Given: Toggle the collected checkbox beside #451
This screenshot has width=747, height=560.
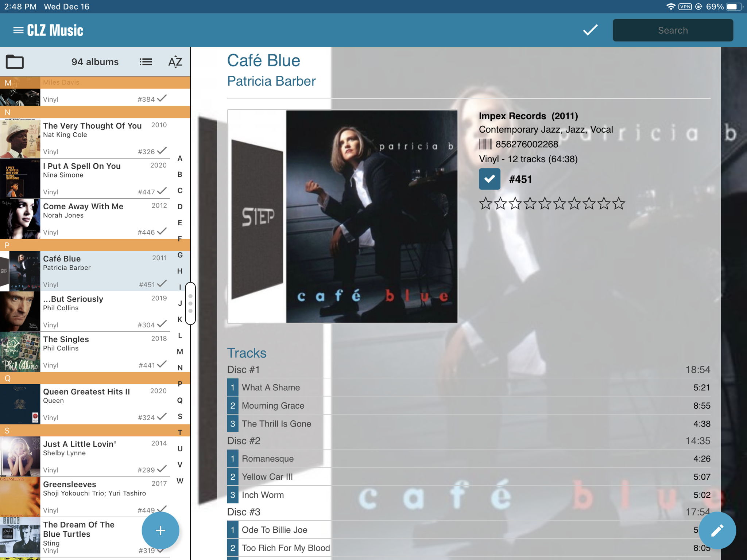Looking at the screenshot, I should pos(489,179).
